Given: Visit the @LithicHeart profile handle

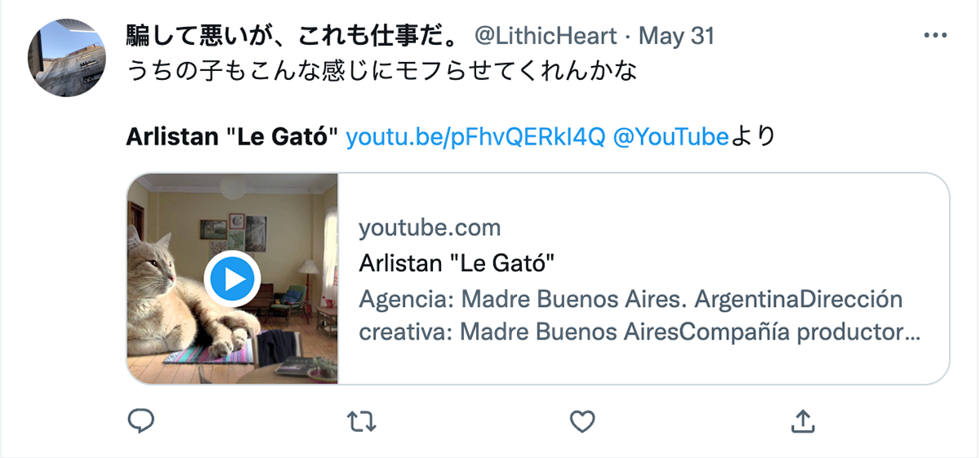Looking at the screenshot, I should (546, 36).
